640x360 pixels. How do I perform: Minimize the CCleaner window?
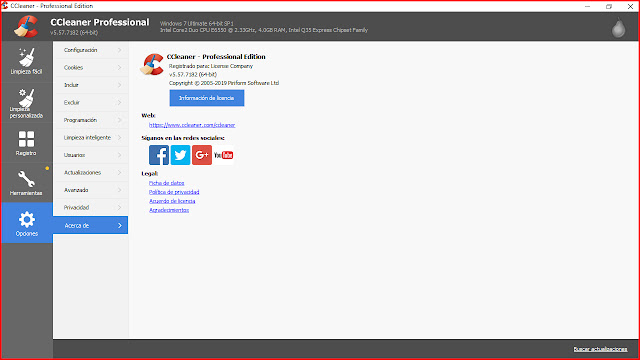click(587, 6)
